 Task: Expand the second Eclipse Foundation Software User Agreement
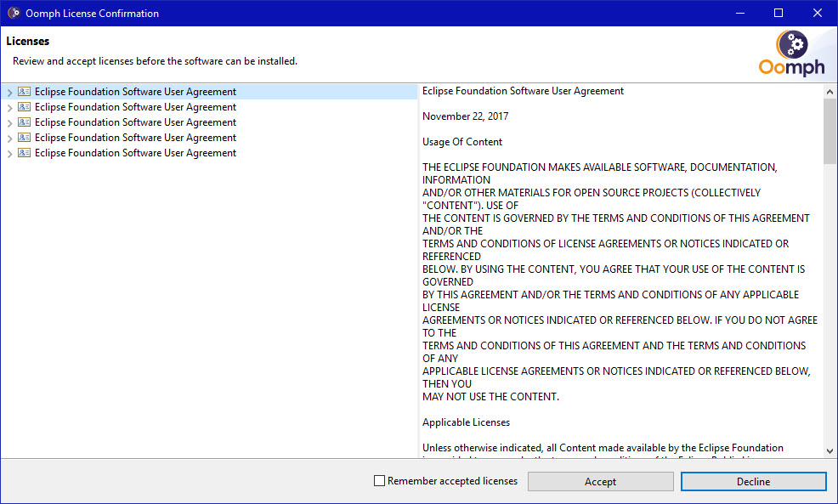tap(8, 106)
